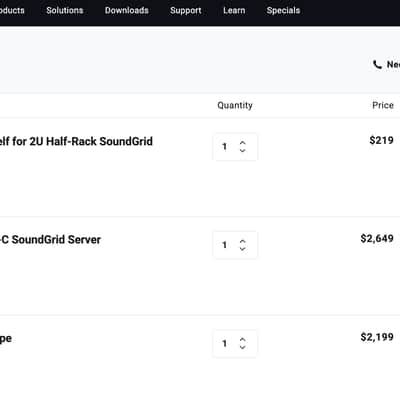400x400 pixels.
Task: Decrease quantity for 2U Half-Rack SoundGrid item
Action: coord(243,150)
